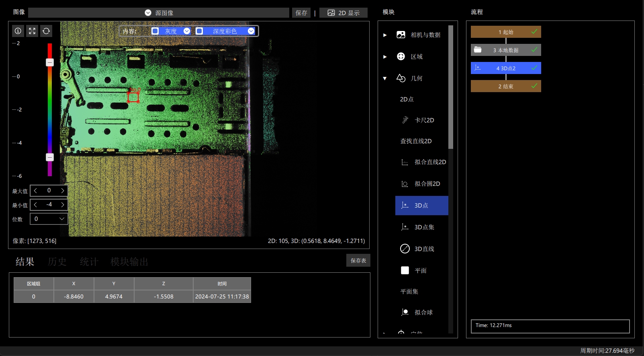Select the 拟合圆2D circle fit icon
The width and height of the screenshot is (644, 356).
[x=405, y=184]
